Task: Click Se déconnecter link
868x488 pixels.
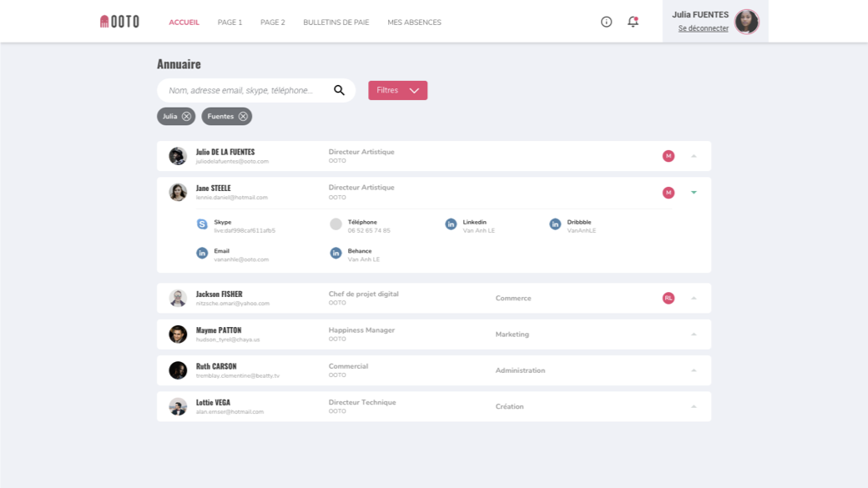Action: 703,28
